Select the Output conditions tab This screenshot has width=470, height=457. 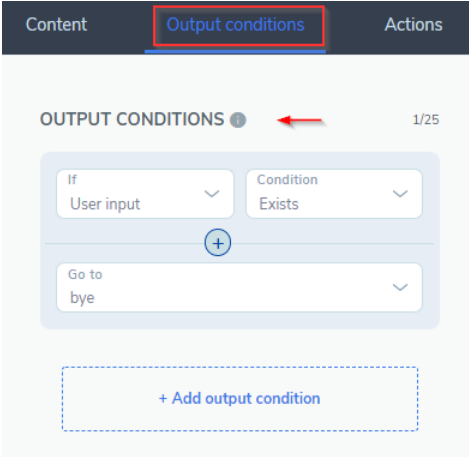pyautogui.click(x=235, y=25)
